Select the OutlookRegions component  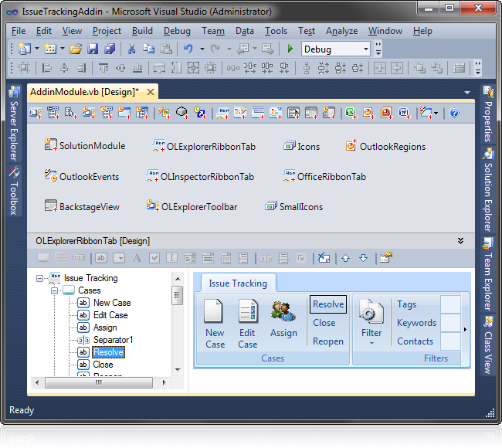click(x=385, y=146)
